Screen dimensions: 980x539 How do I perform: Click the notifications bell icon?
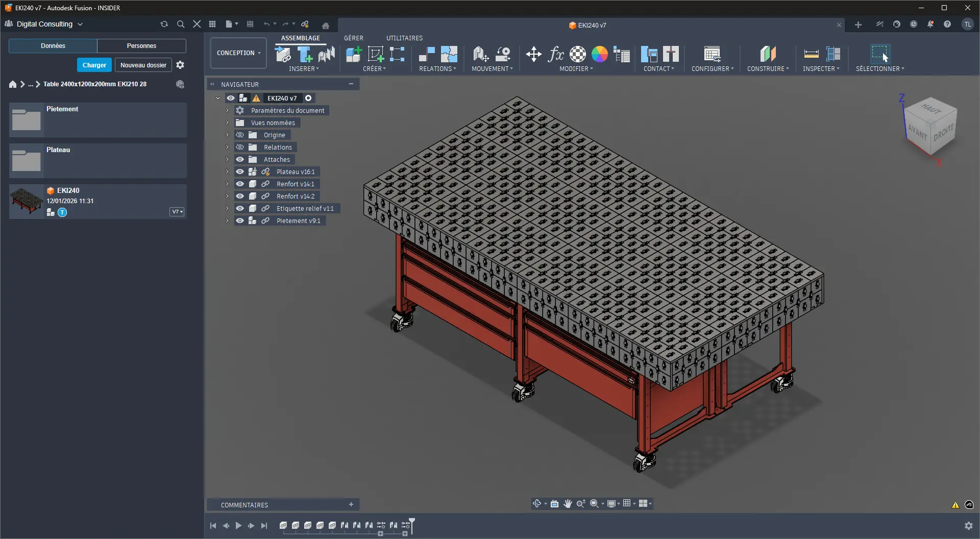click(930, 24)
